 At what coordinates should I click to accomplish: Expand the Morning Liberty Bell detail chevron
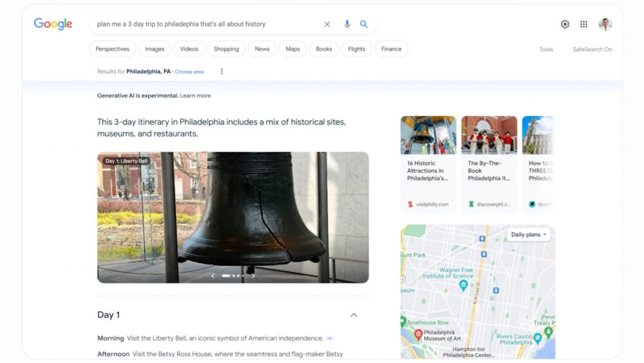click(329, 338)
